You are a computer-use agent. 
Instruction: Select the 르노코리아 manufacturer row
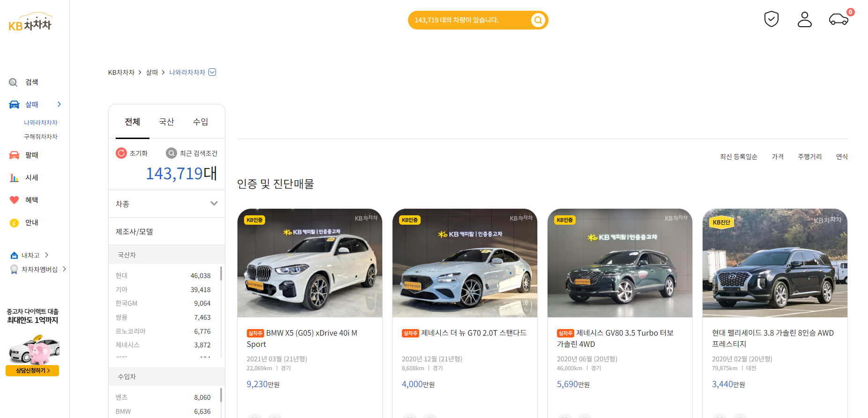163,331
